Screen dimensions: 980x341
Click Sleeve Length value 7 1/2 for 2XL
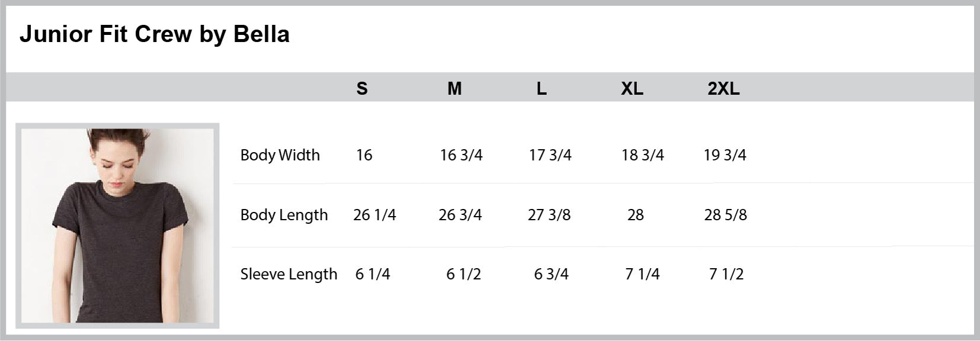pos(726,274)
